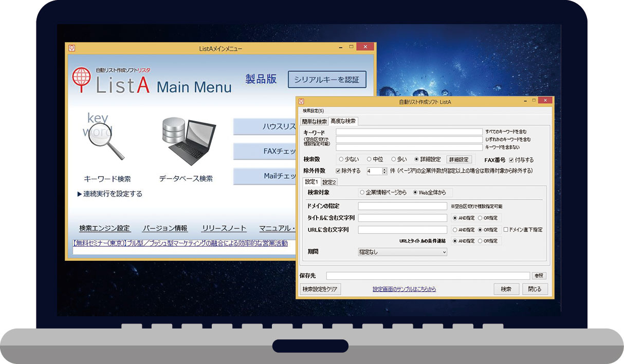Screen dimensions: 624x364
Task: Click the 'いずれかのキーワードを含む' keyword field
Action: point(409,139)
